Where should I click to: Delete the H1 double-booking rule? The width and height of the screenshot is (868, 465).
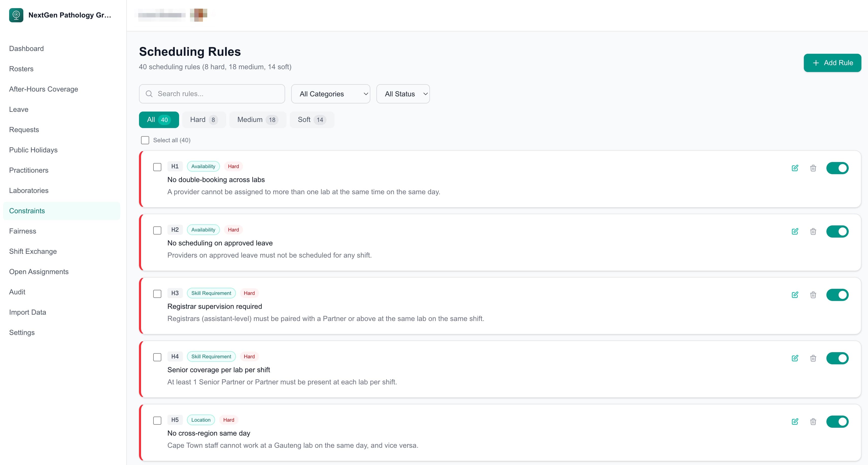coord(813,168)
